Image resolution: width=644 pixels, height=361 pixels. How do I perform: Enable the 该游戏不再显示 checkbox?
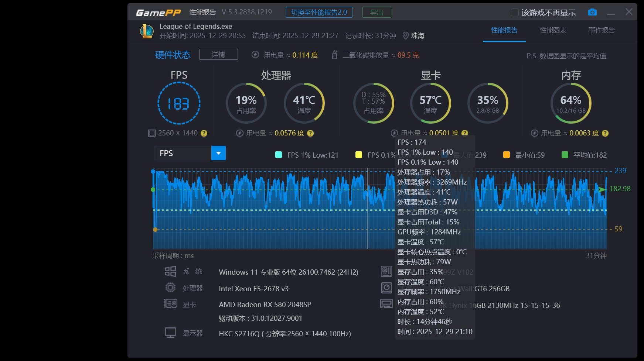(x=514, y=13)
